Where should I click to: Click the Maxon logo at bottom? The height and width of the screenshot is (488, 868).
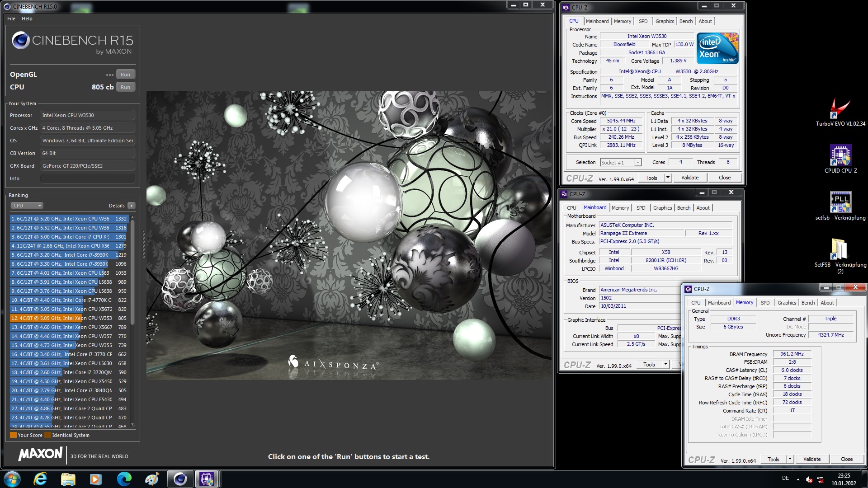pos(40,454)
